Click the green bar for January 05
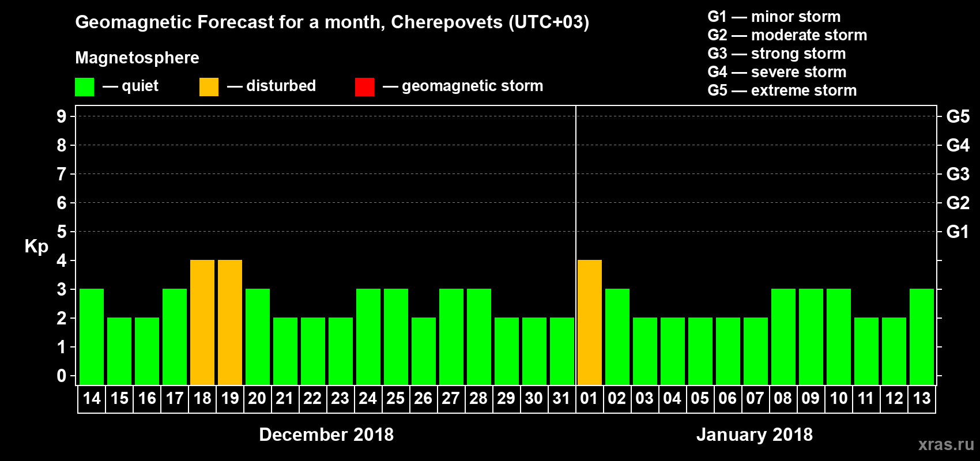980x461 pixels. point(700,351)
